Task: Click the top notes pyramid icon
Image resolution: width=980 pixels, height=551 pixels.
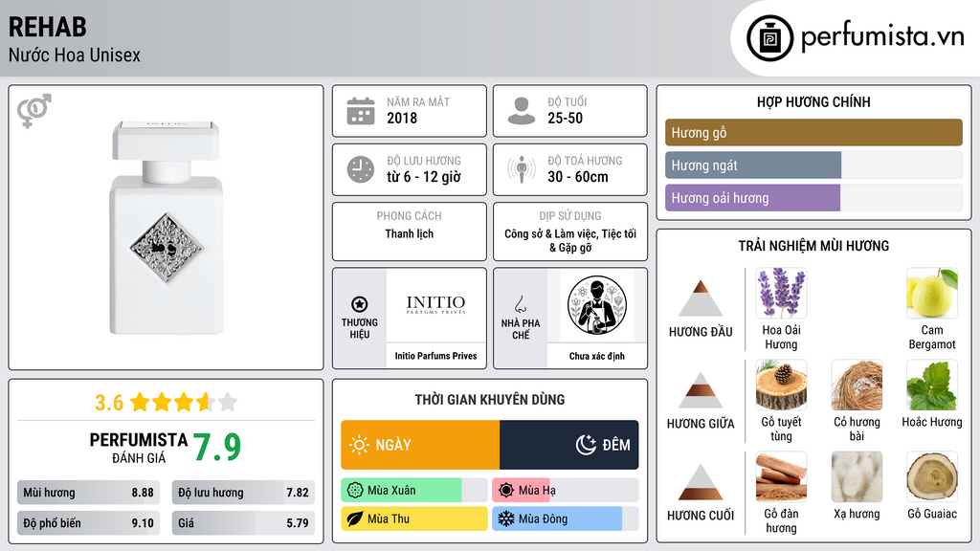Action: click(x=701, y=298)
